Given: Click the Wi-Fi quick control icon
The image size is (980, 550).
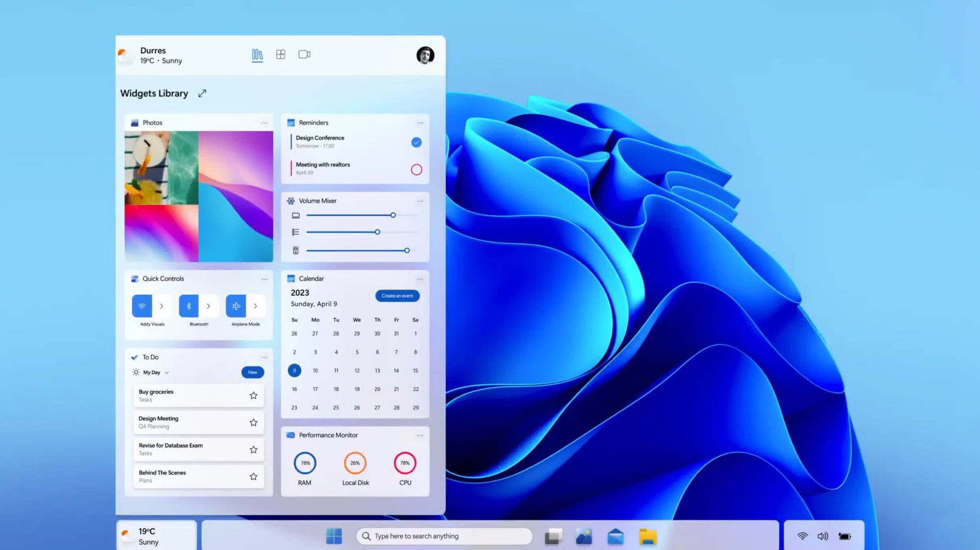Looking at the screenshot, I should [141, 306].
